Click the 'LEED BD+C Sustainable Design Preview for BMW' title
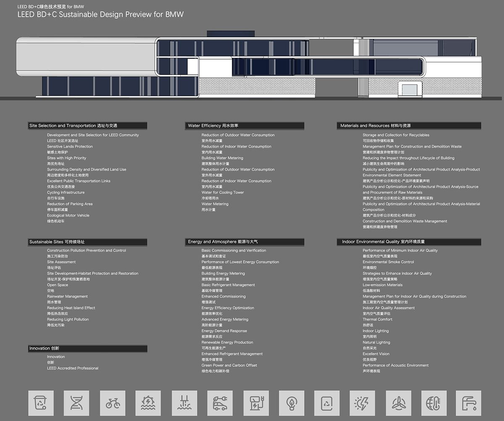 click(100, 14)
